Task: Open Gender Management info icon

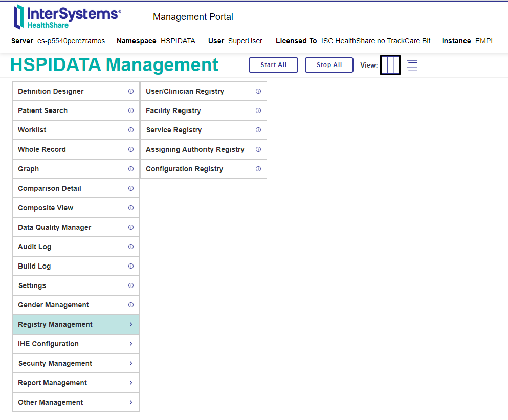Action: [x=131, y=305]
